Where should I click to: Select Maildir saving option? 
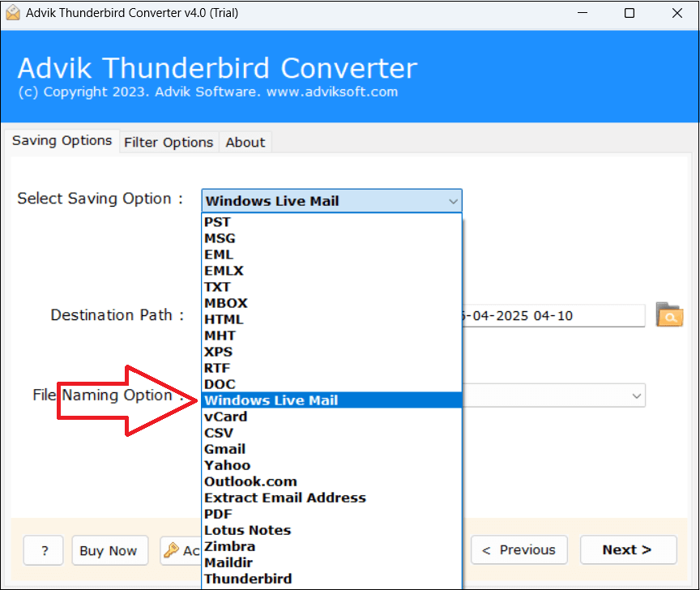coord(331,562)
